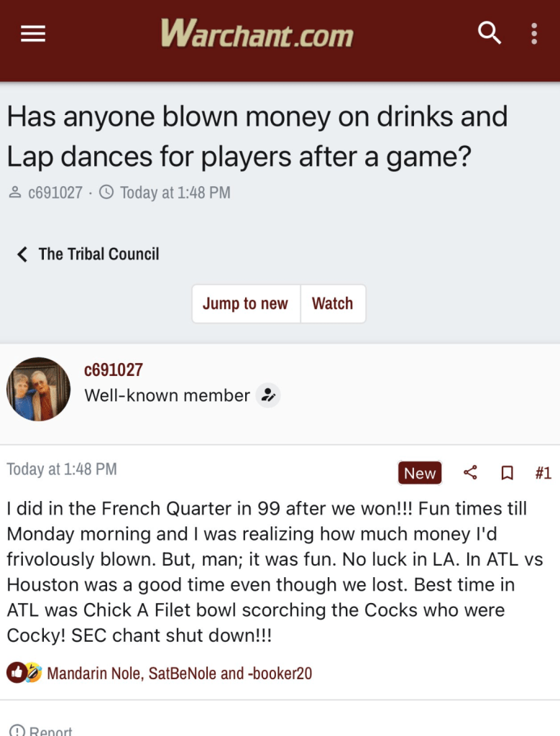The height and width of the screenshot is (736, 560).
Task: View who reacted: Mandarin Nole list
Action: pos(179,673)
